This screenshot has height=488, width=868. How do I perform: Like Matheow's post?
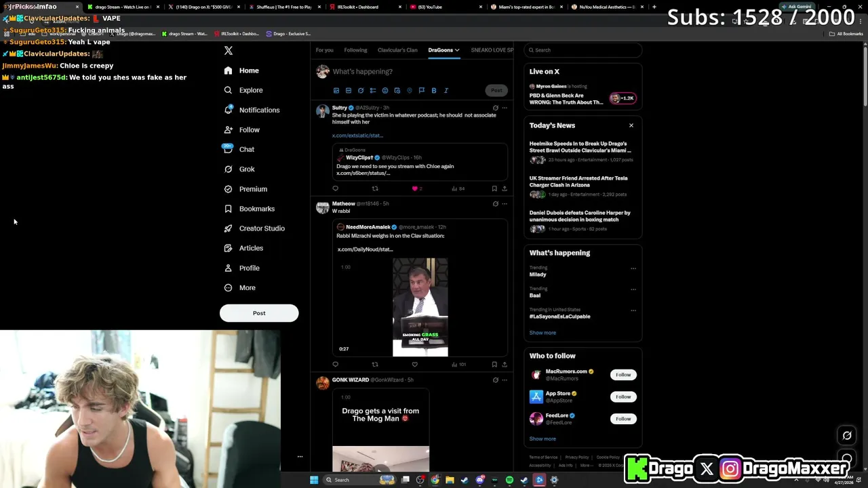point(415,365)
